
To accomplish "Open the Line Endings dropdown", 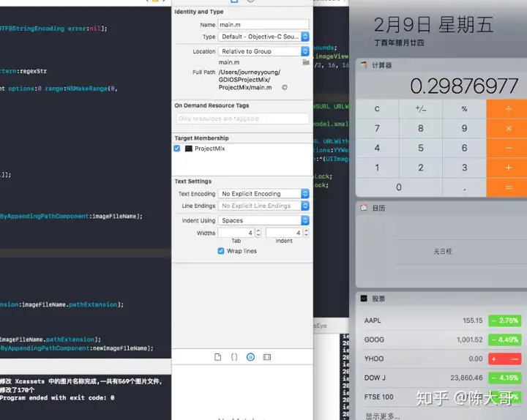I will [263, 206].
